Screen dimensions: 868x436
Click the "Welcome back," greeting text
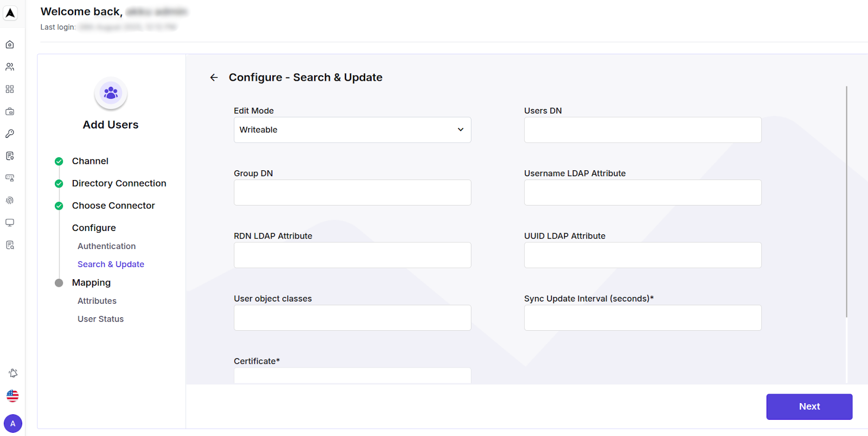pyautogui.click(x=81, y=11)
